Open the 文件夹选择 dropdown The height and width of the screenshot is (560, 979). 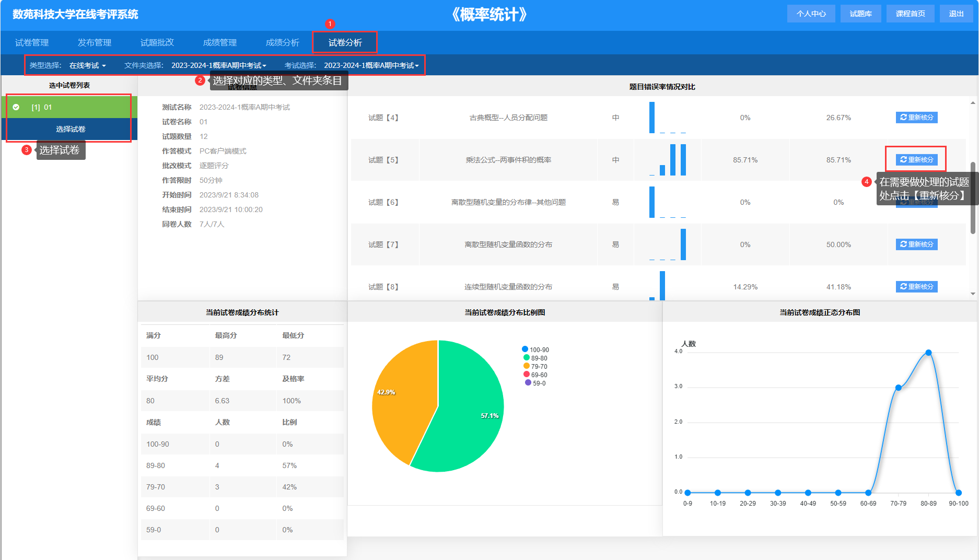[x=219, y=65]
